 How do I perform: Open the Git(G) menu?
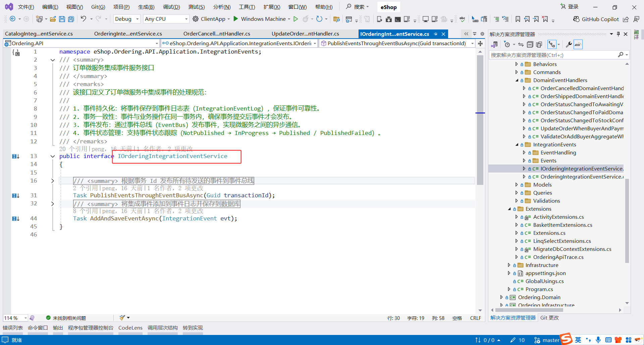[98, 7]
